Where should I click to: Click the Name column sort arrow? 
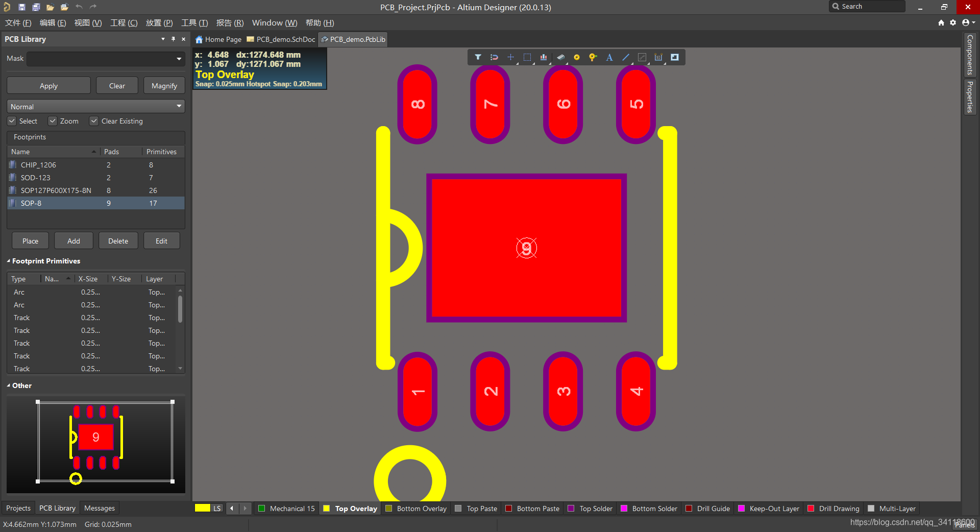[x=93, y=152]
